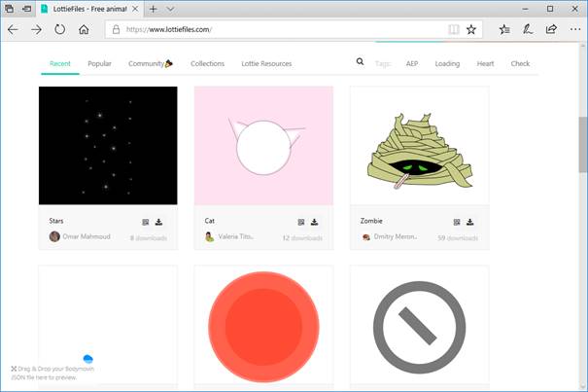Show QR code for Stars animation
This screenshot has width=588, height=392.
click(x=146, y=223)
